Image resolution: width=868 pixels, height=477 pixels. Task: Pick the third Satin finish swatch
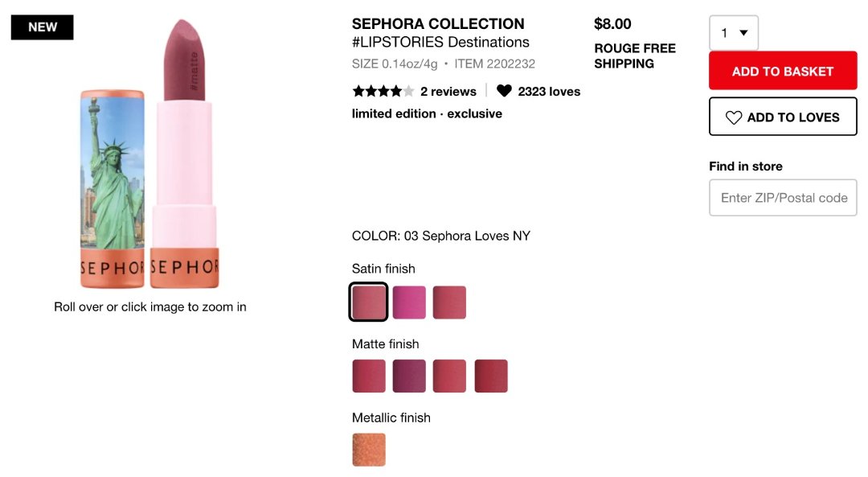[449, 302]
